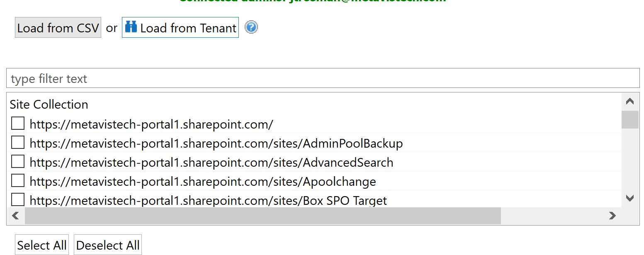The height and width of the screenshot is (255, 644).
Task: Click the binoculars Load from Tenant button
Action: (180, 28)
